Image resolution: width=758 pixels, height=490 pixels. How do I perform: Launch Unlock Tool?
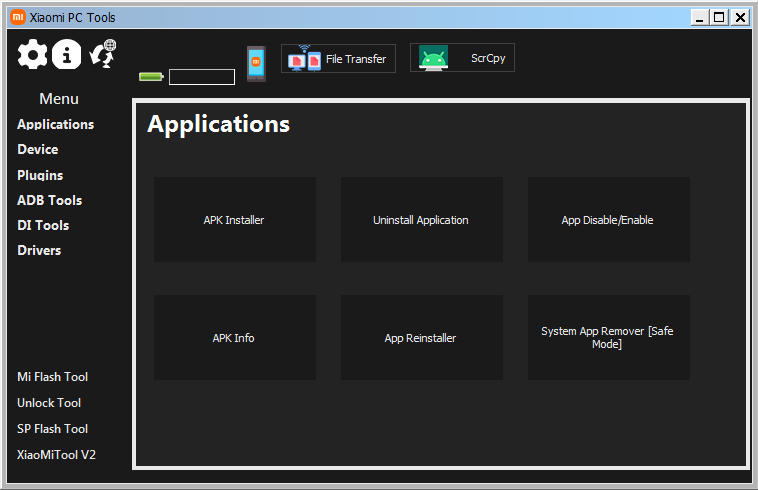click(x=49, y=403)
